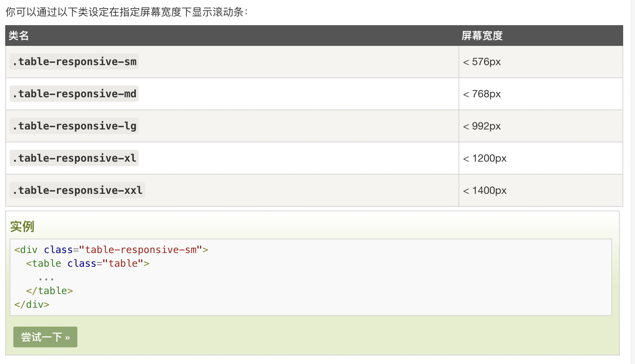Click the closing </div> code line
635x364 pixels.
[x=32, y=304]
